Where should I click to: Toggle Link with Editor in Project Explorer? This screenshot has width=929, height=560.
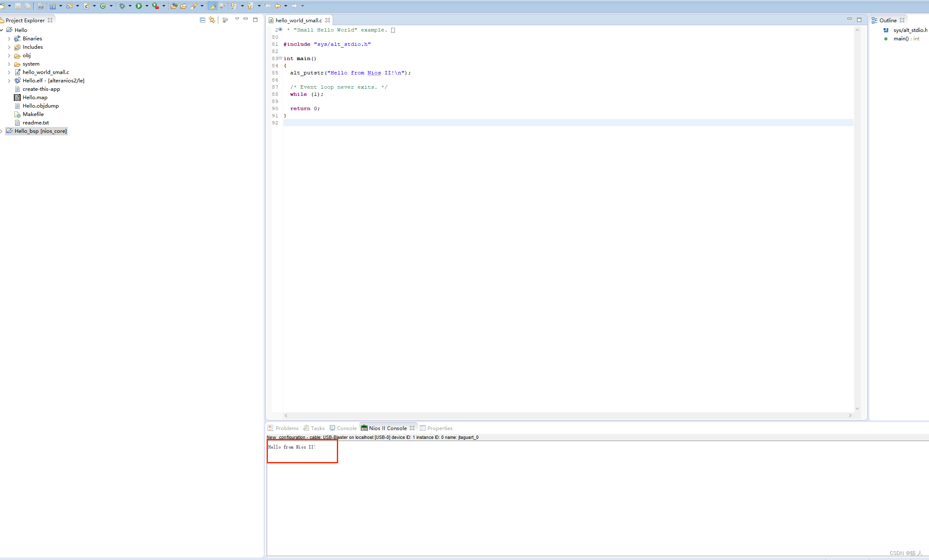[x=212, y=20]
